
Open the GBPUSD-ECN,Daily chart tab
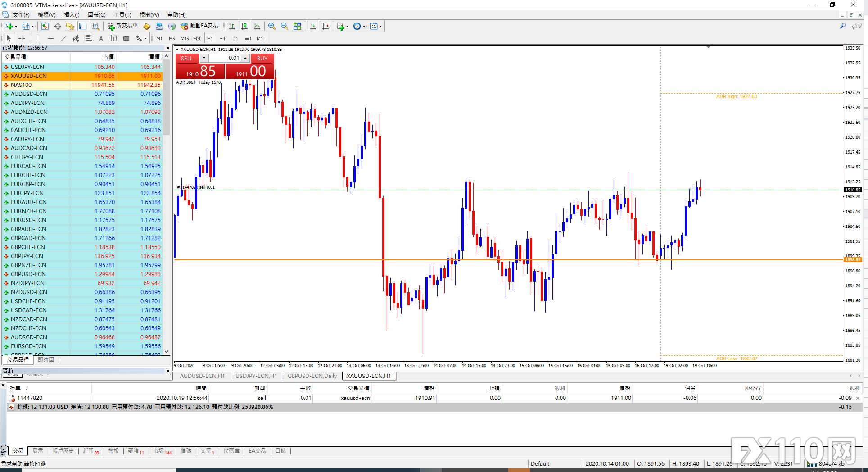pyautogui.click(x=312, y=376)
